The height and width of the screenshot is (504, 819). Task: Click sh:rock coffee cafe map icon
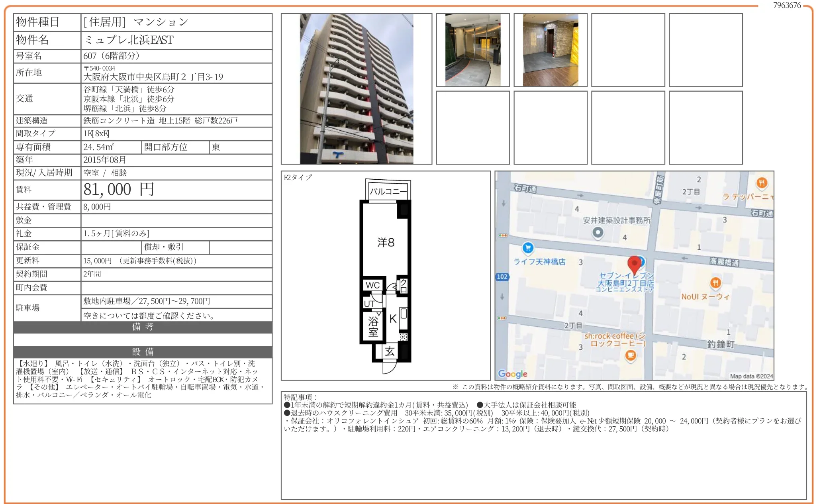tap(630, 355)
